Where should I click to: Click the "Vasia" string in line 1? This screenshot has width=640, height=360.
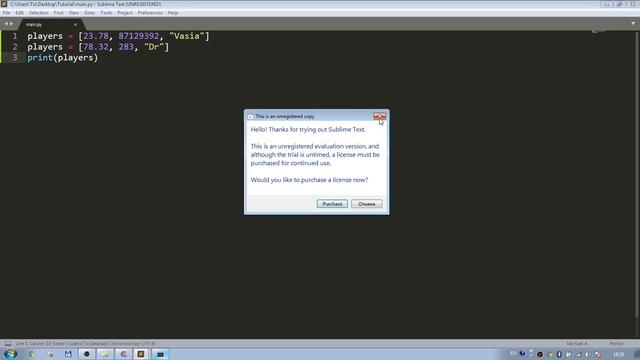coord(187,36)
